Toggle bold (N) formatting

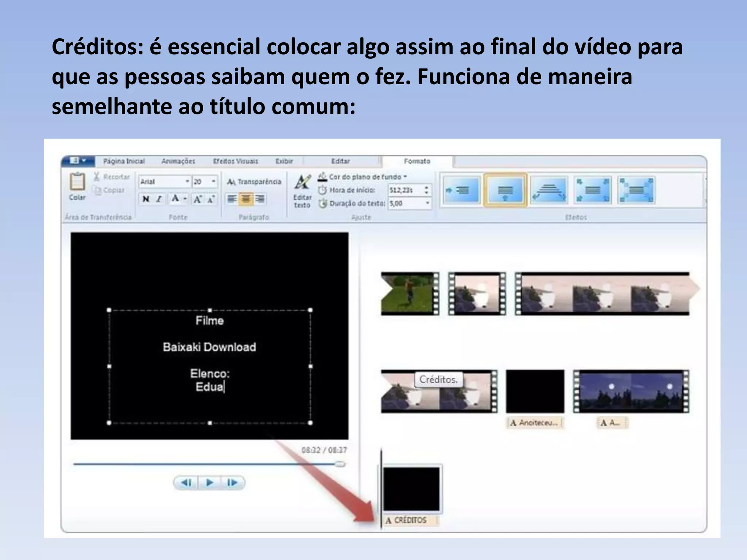click(x=146, y=199)
